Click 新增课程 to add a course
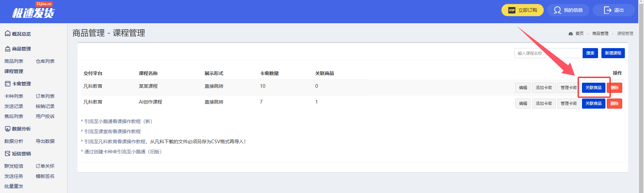 [x=613, y=53]
